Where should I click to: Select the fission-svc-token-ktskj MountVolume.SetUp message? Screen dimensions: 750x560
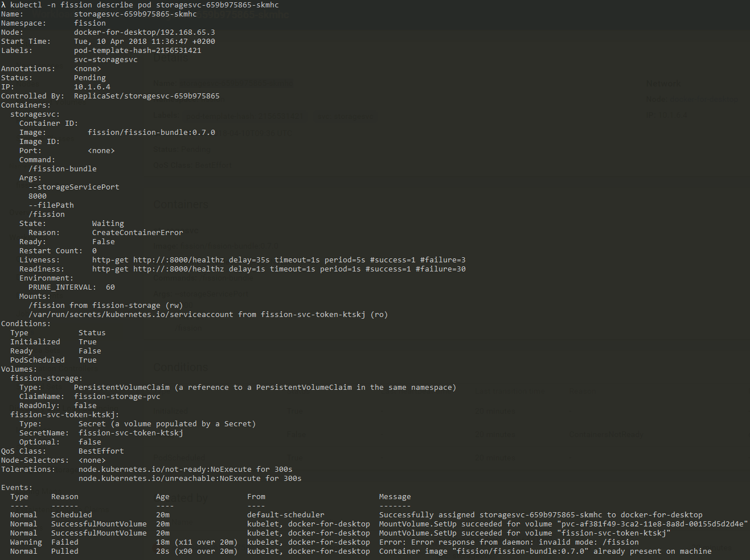[x=525, y=533]
